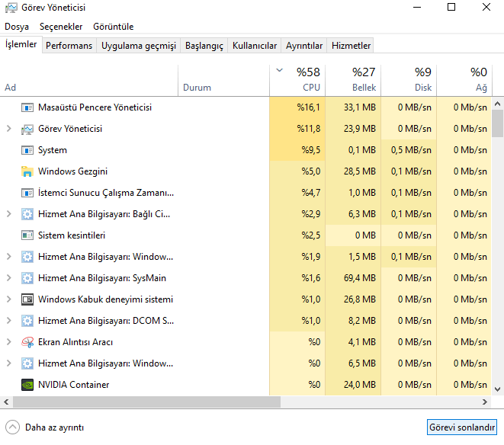Click the NVIDIA Container icon
This screenshot has height=445, width=504.
(x=27, y=385)
